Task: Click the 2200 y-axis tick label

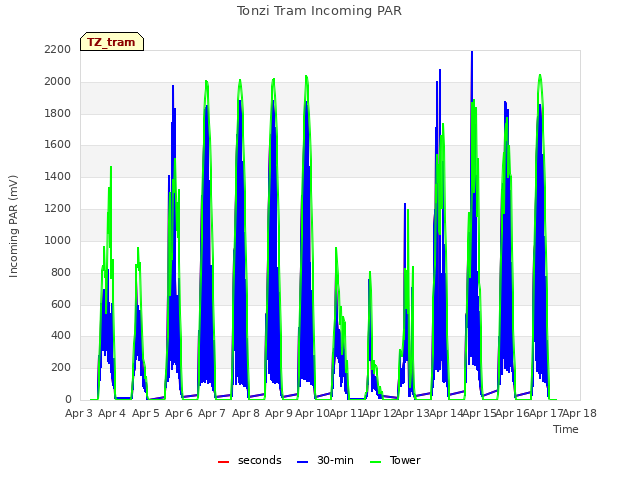Action: click(x=58, y=50)
